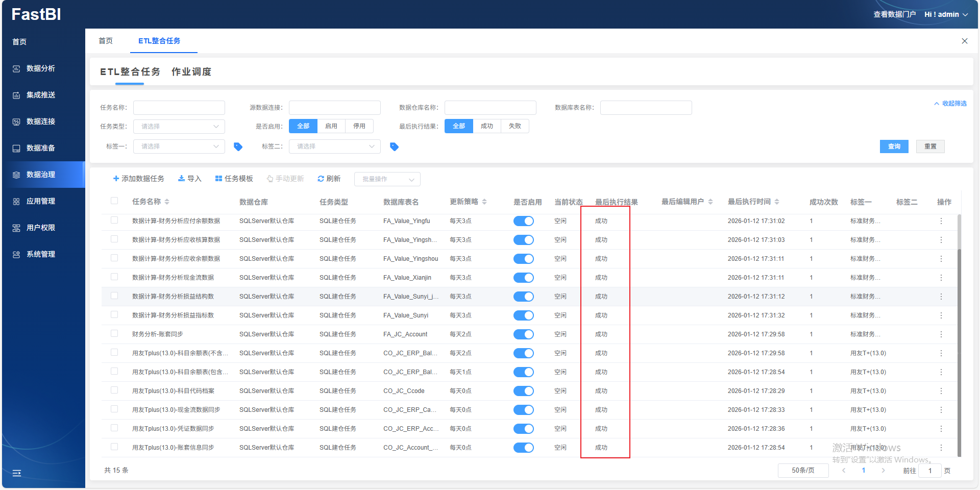Switch to the 作业调度 tab
This screenshot has height=490, width=980.
click(191, 72)
